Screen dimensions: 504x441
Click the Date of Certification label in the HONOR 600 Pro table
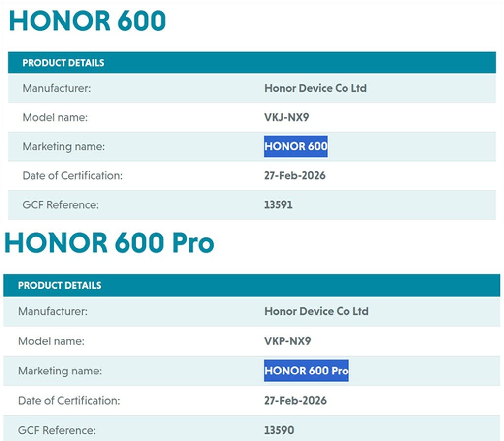(69, 401)
